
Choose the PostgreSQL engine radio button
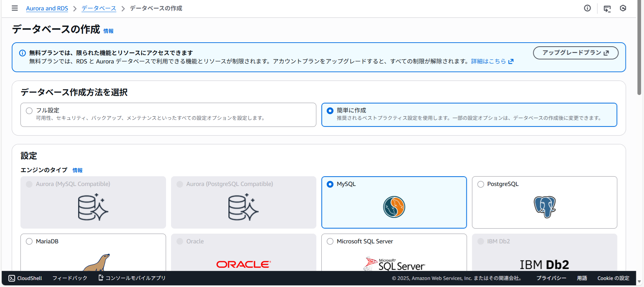[481, 184]
